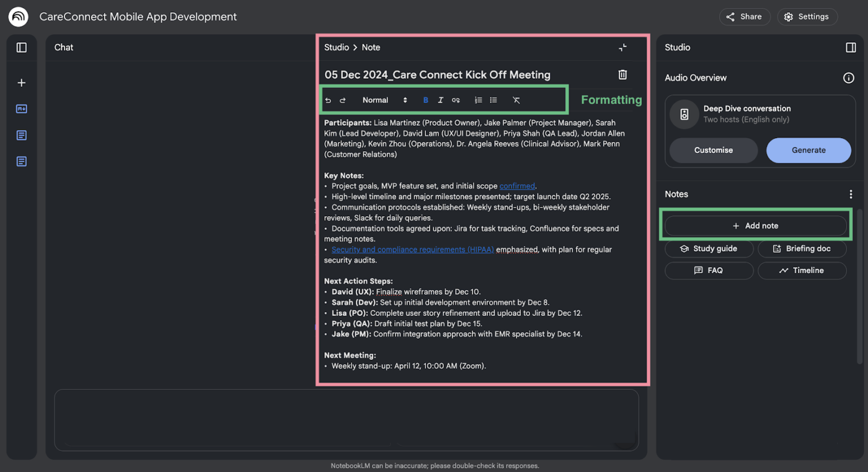
Task: Open the Notes three-dot menu
Action: (x=851, y=194)
